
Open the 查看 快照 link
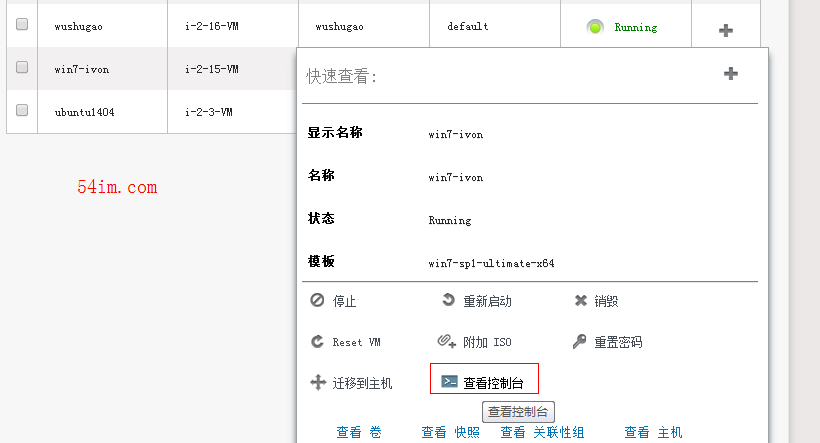tap(450, 432)
